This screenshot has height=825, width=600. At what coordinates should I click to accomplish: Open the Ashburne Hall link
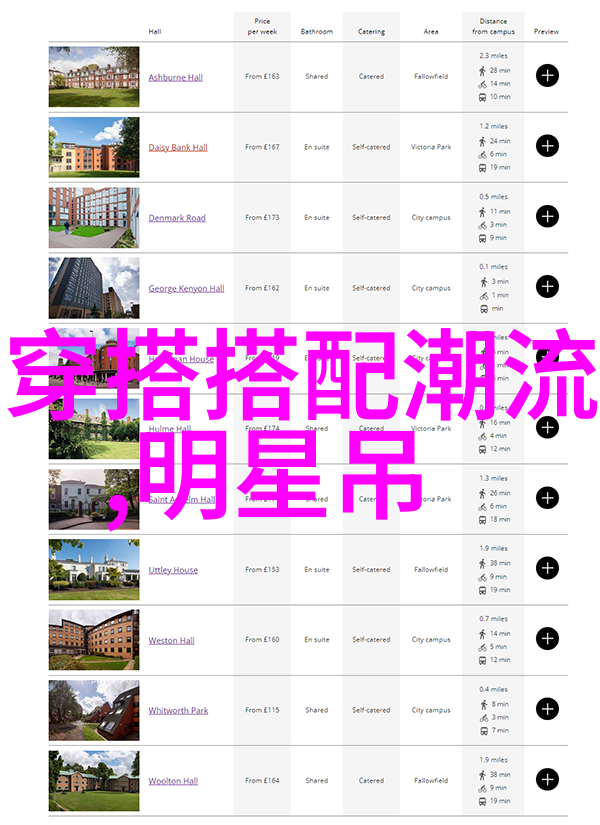176,77
